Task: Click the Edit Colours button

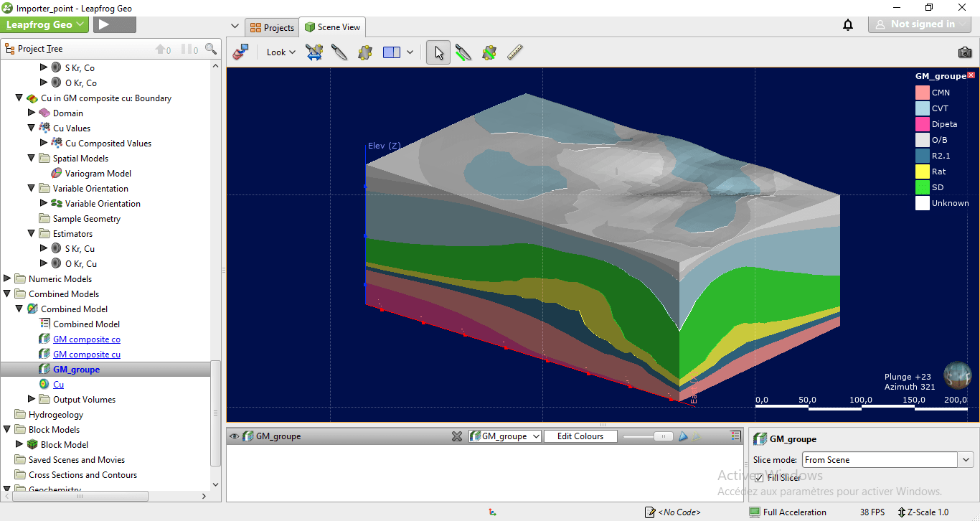Action: coord(580,436)
